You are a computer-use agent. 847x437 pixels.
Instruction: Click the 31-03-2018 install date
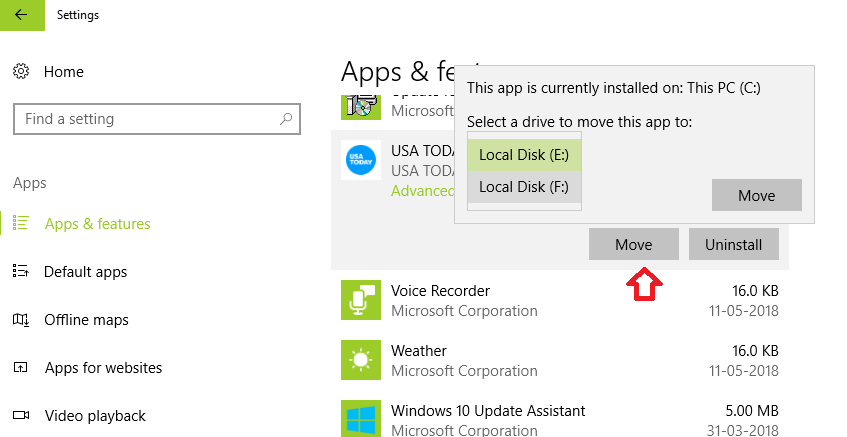click(x=744, y=431)
